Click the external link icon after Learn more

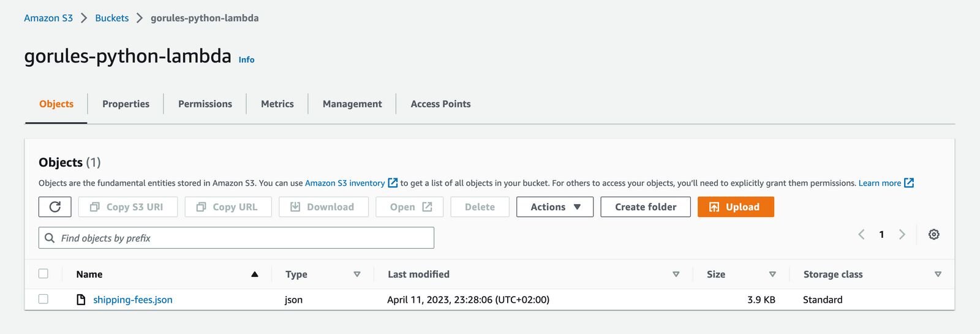pyautogui.click(x=909, y=183)
